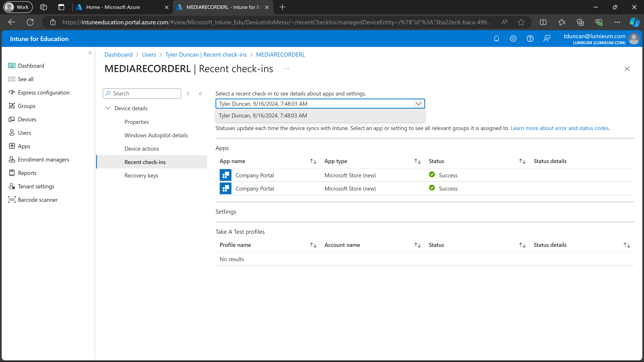The image size is (644, 362).
Task: Open browser Read aloud icon
Action: click(504, 22)
